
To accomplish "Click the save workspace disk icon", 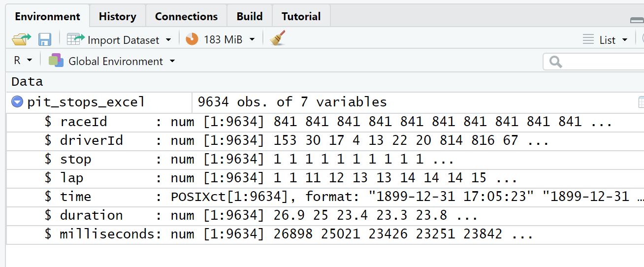I will coord(45,39).
